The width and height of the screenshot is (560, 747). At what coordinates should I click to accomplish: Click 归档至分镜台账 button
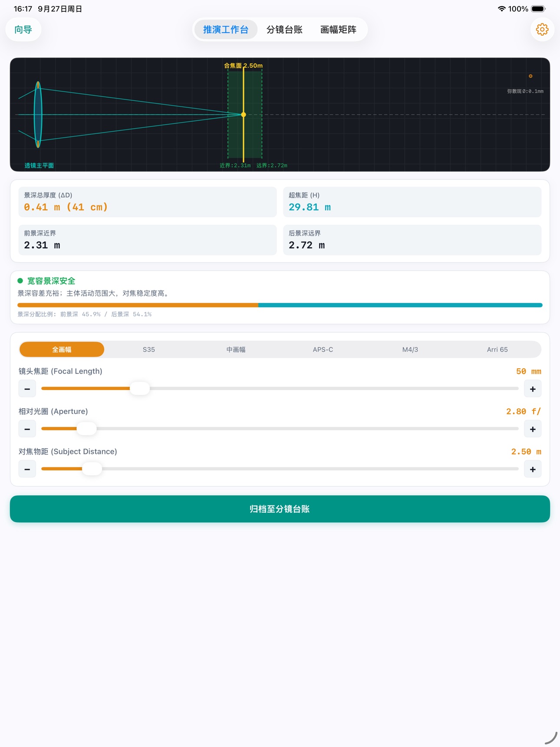[x=280, y=509]
